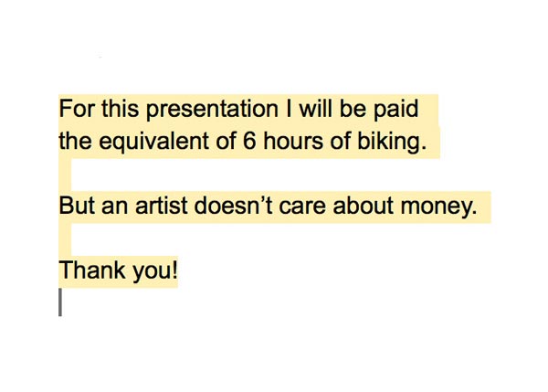
Task: Click the word "an" before "artist"
Action: (114, 207)
